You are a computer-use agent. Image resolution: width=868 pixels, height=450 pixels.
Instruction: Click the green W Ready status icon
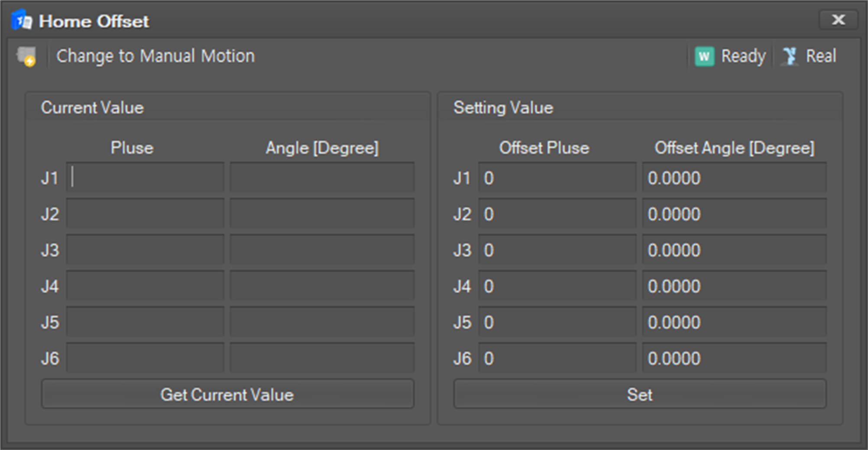click(704, 56)
